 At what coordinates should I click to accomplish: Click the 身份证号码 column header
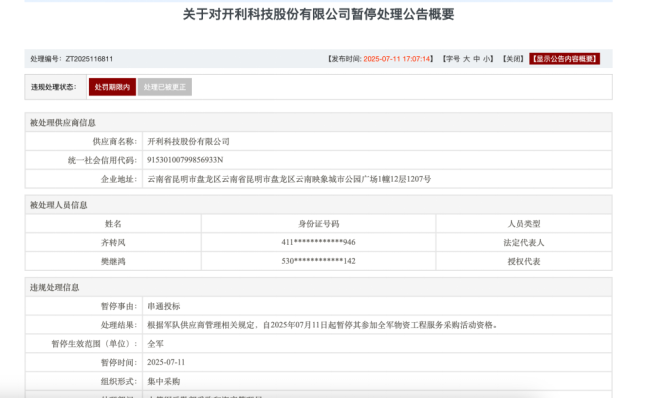(x=318, y=224)
